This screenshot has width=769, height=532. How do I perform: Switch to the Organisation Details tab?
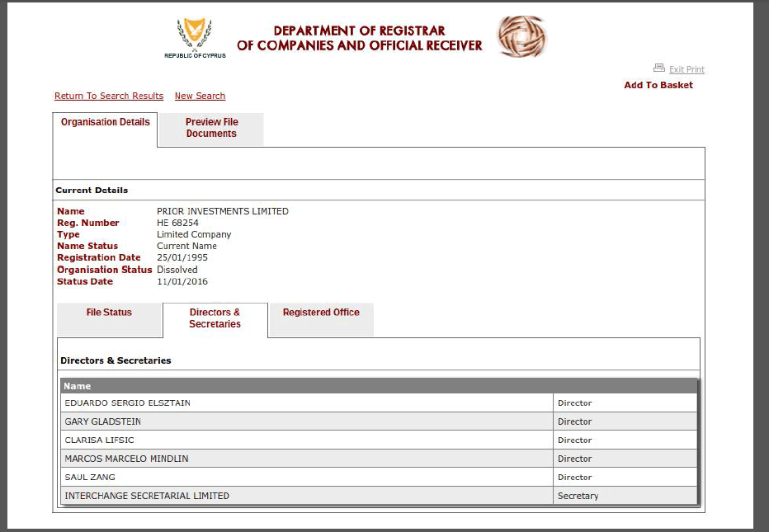pos(106,122)
